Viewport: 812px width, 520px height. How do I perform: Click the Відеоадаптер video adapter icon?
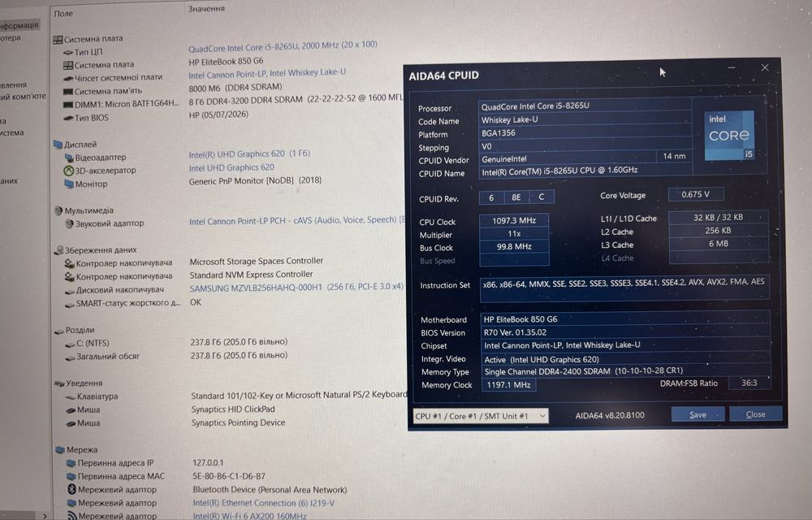[x=69, y=158]
